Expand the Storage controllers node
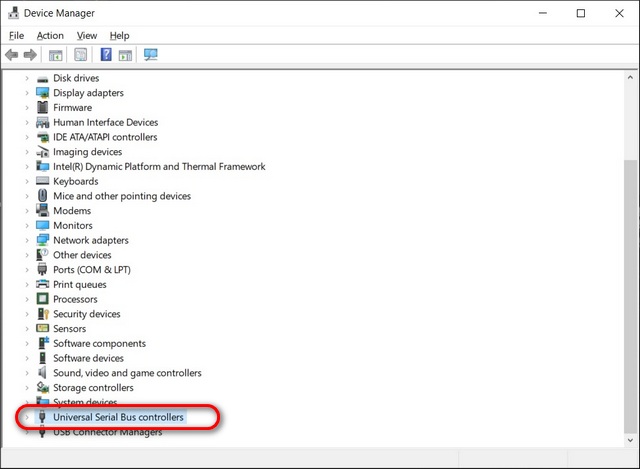Viewport: 640px width, 469px height. (27, 388)
